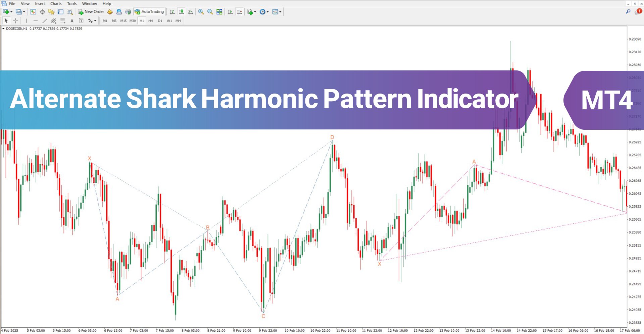
Task: Open the Tools menu
Action: pos(72,4)
